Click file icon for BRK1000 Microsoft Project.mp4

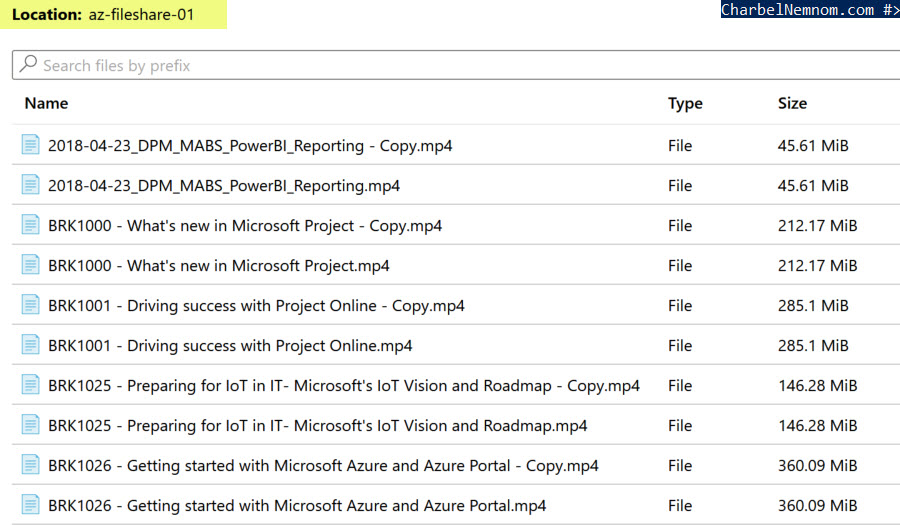coord(30,265)
